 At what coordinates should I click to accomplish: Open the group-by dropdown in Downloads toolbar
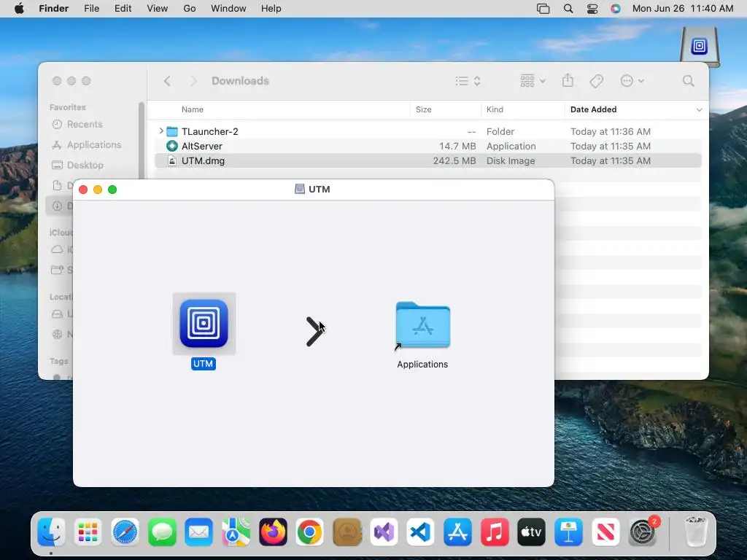click(533, 81)
